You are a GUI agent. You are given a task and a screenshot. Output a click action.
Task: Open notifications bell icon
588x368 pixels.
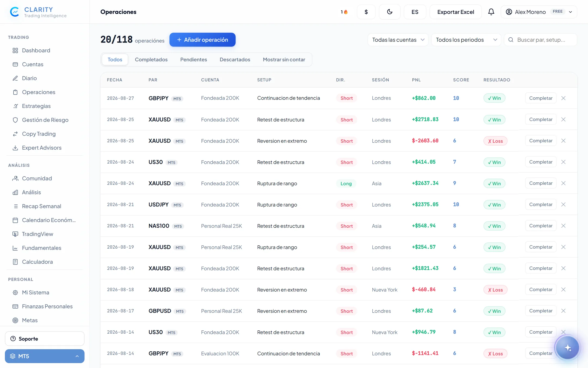point(491,12)
